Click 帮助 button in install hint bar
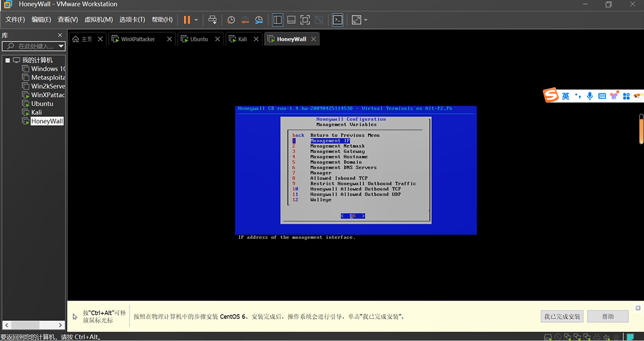 pos(608,317)
